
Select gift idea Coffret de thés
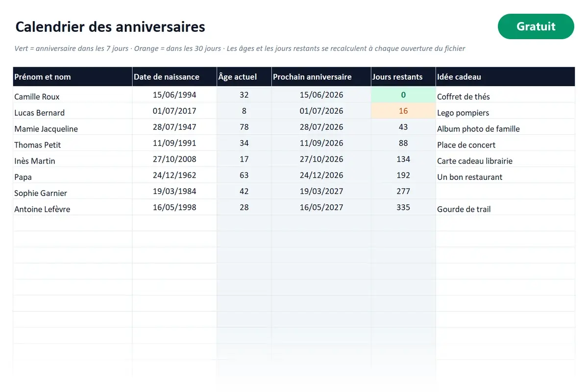505,95
